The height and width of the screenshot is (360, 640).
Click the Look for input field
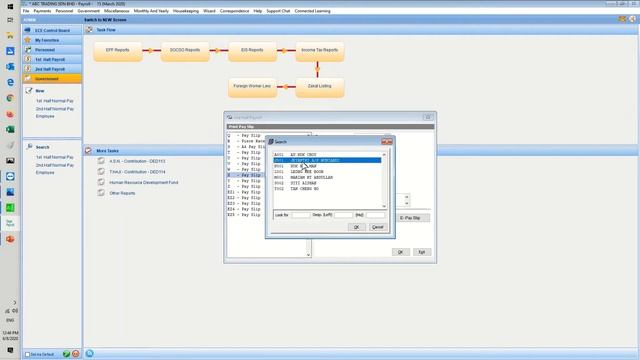pyautogui.click(x=301, y=215)
